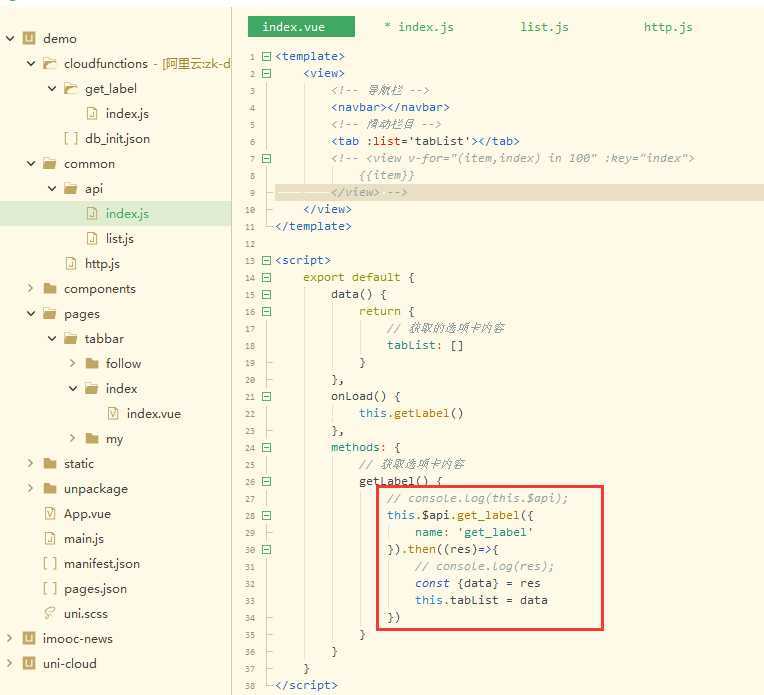The image size is (764, 695).
Task: Click the uni-cloud project icon
Action: [29, 663]
